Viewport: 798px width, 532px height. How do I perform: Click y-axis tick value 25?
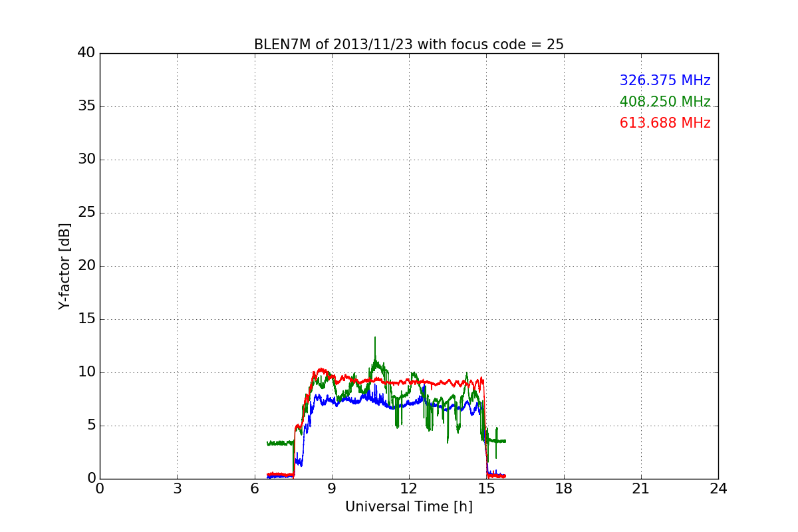point(86,213)
